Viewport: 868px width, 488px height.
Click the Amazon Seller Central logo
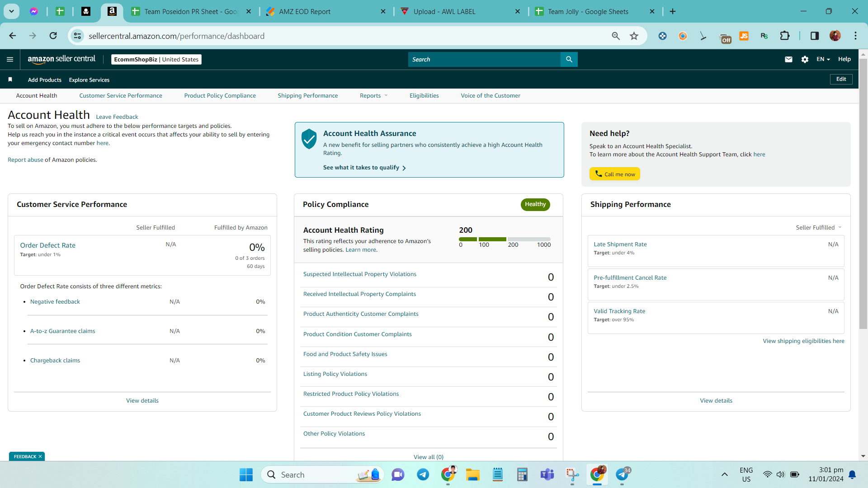tap(61, 59)
